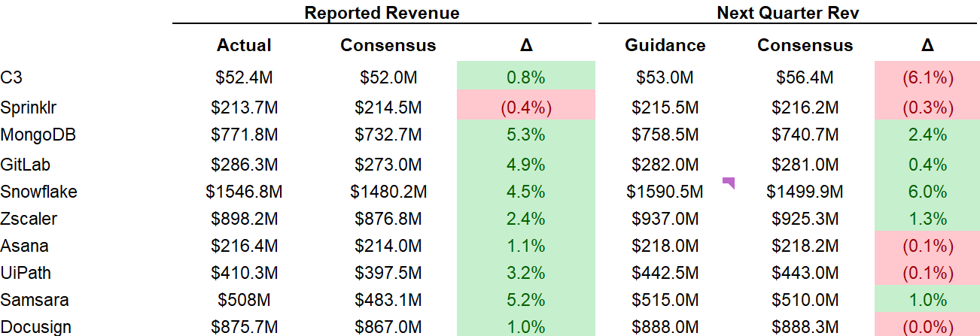
Task: Click the 6.0% delta cell
Action: click(927, 192)
